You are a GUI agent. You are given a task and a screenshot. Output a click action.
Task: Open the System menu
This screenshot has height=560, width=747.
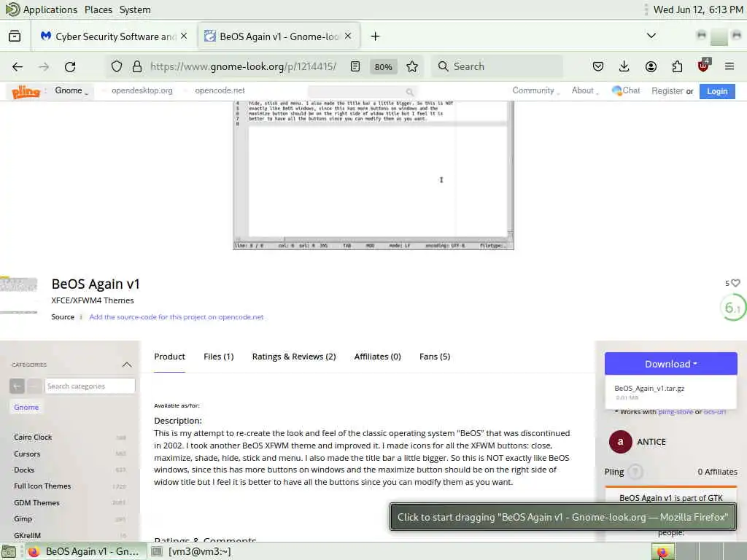tap(135, 9)
